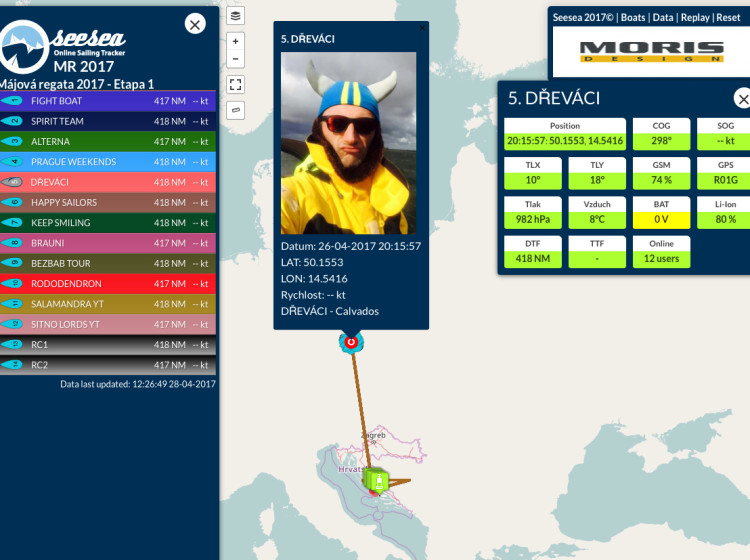Click the RODODENDRON boat icon
The height and width of the screenshot is (560, 750).
point(12,284)
